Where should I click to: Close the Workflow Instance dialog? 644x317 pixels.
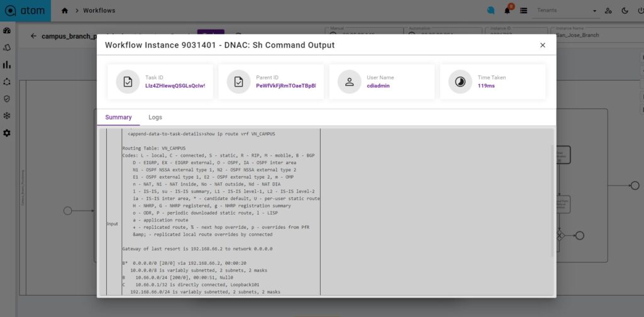tap(543, 45)
